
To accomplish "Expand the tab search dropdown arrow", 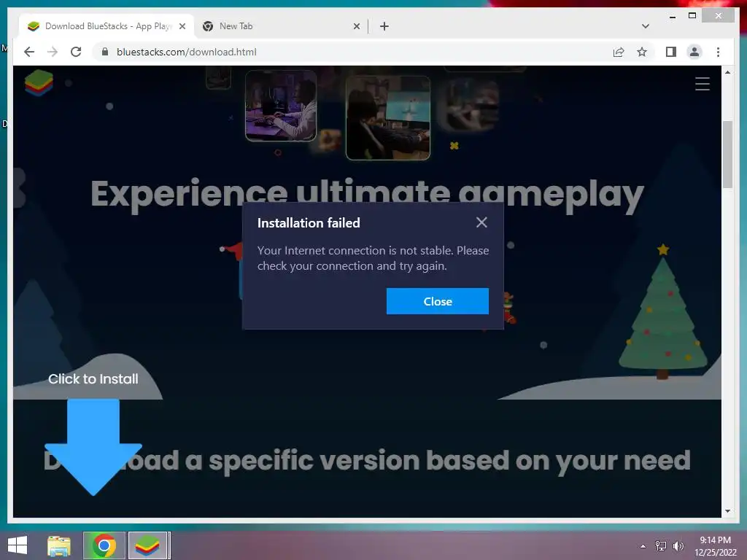I will coord(645,26).
